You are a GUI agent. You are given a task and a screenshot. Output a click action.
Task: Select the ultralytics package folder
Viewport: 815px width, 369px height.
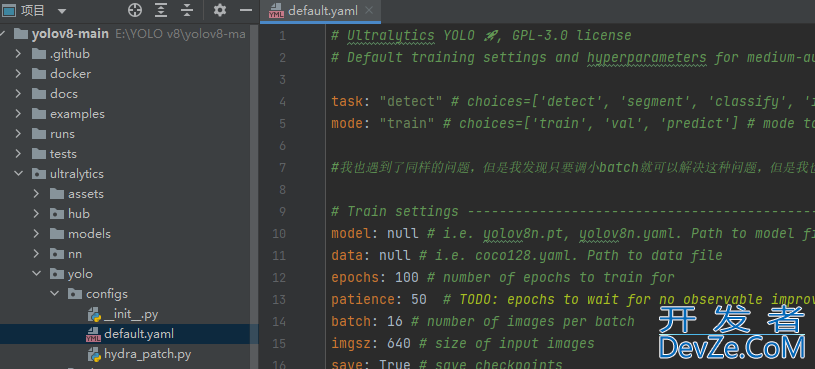point(76,174)
